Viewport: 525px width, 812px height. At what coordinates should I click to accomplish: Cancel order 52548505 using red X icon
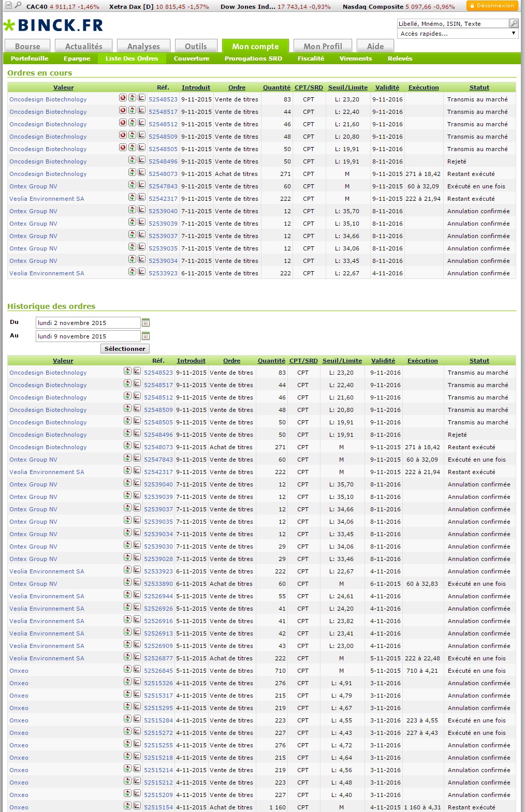click(123, 147)
